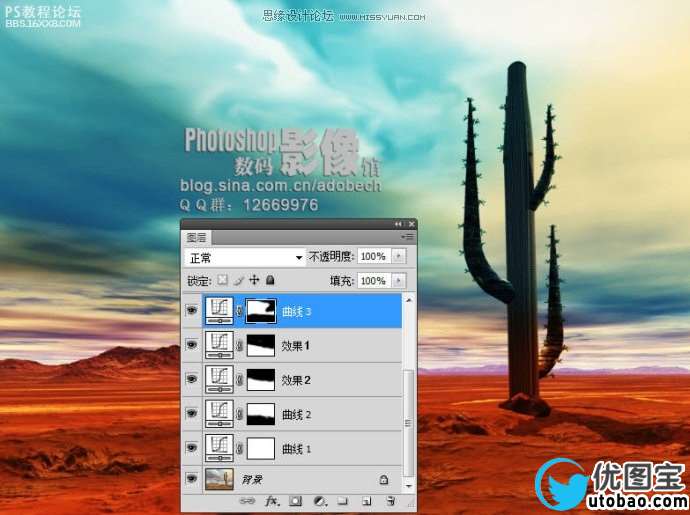The height and width of the screenshot is (515, 690).
Task: Click the mask link chain on 效果 1
Action: tap(239, 345)
